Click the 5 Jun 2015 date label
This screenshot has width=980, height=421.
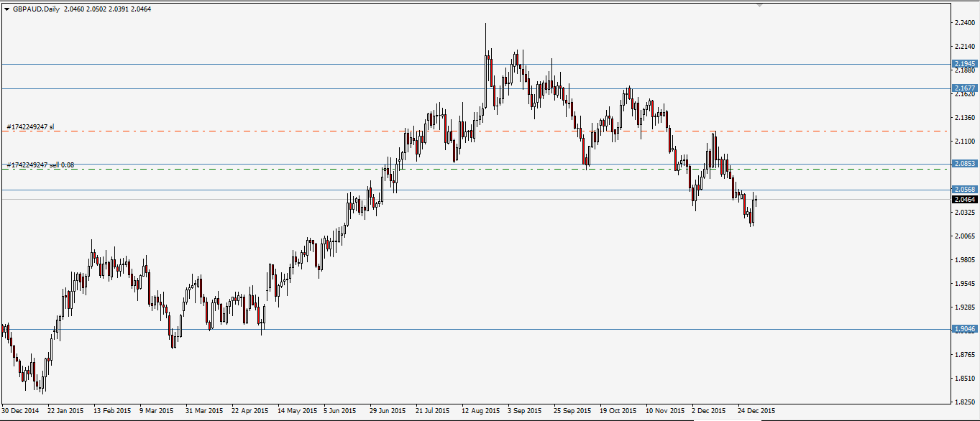pyautogui.click(x=340, y=411)
